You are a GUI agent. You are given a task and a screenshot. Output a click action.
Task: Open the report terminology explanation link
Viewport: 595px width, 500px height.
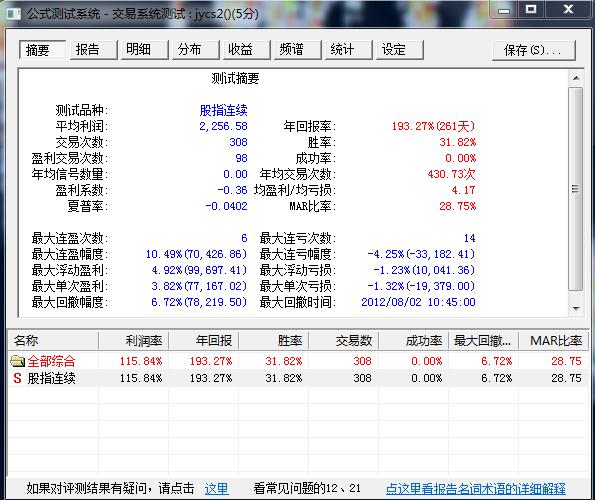point(475,488)
